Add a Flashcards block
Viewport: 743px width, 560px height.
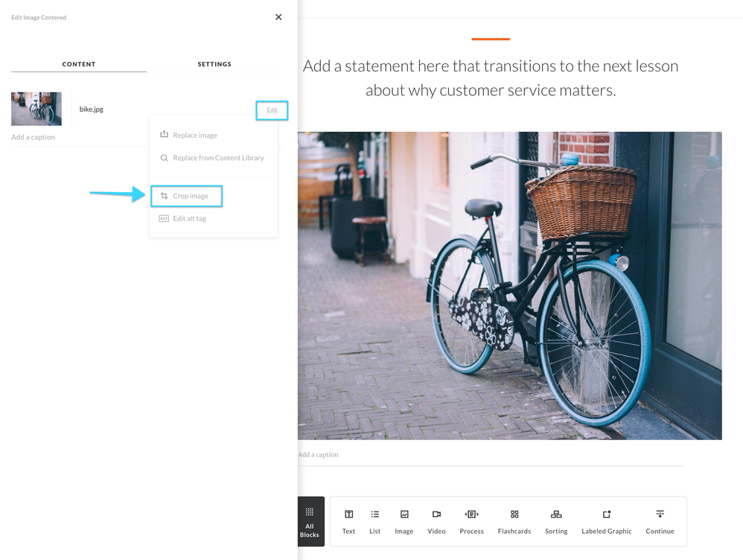click(514, 521)
